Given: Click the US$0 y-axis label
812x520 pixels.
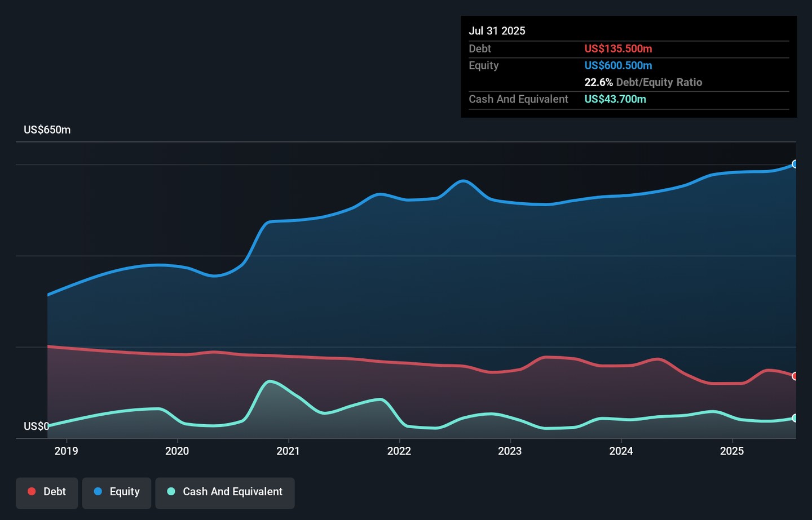Looking at the screenshot, I should (36, 426).
